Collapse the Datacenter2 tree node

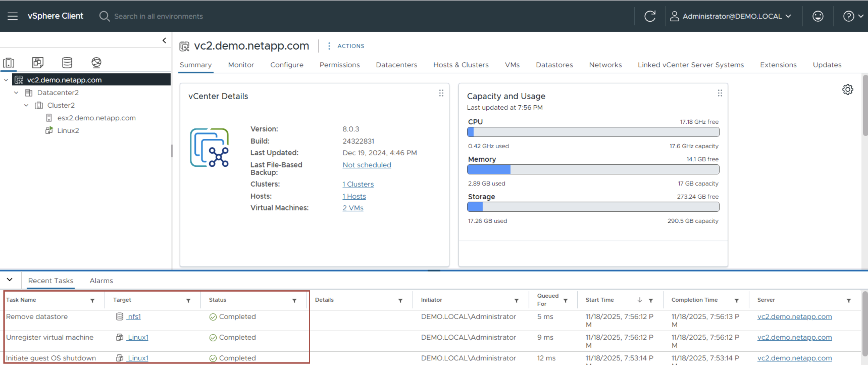pos(16,93)
